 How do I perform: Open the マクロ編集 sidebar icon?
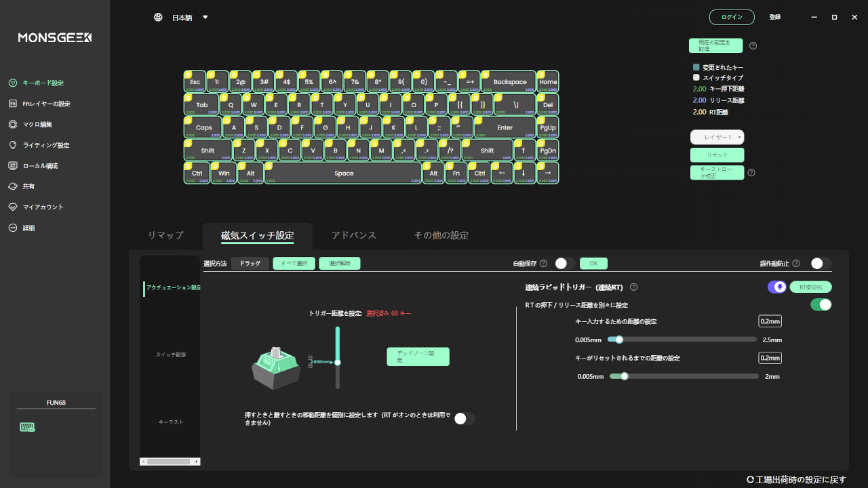tap(12, 125)
